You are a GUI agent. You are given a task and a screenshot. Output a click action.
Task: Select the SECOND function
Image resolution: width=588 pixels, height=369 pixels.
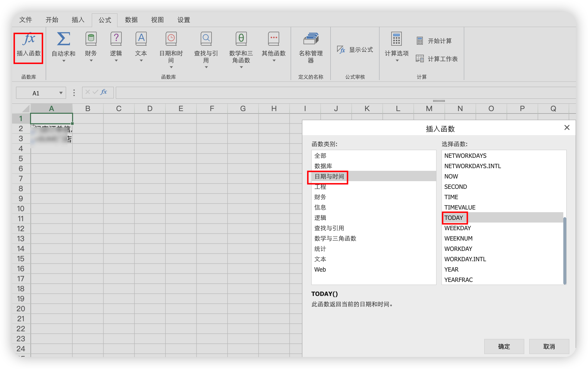click(503, 187)
